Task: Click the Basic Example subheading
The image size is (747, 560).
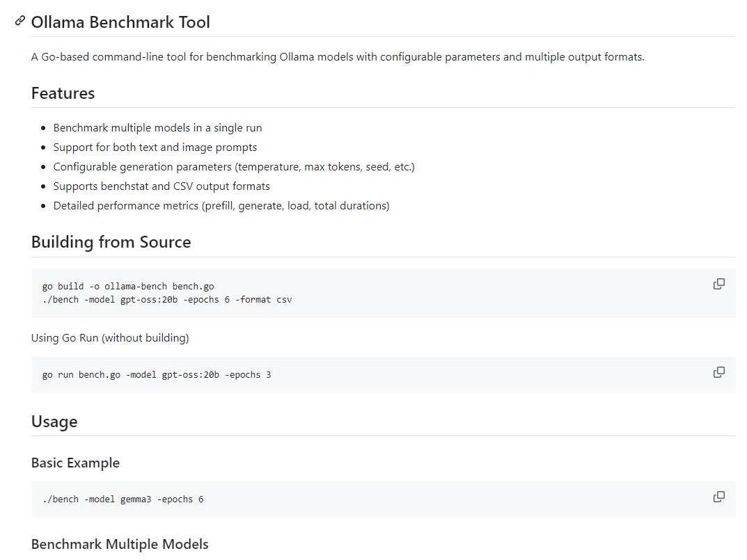Action: 75,463
